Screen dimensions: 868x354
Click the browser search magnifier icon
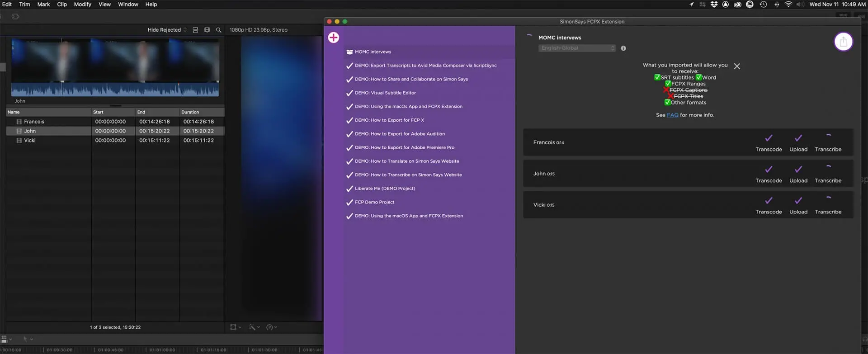(x=219, y=30)
